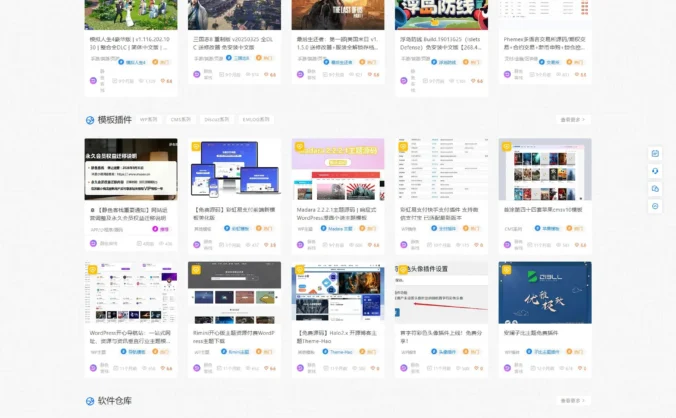Open the 三国志8 重制版 game post link
Viewport: 676px width, 418px height.
click(x=233, y=43)
